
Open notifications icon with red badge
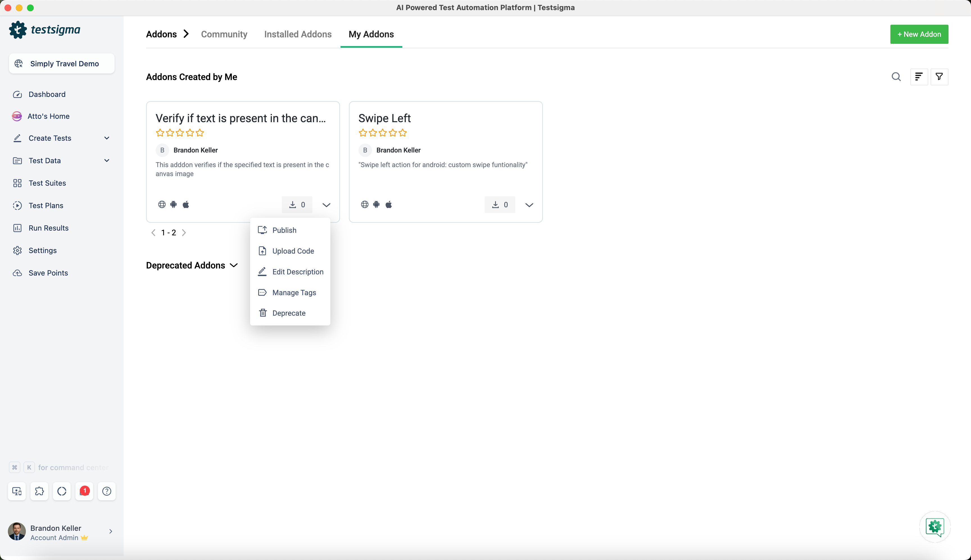(84, 491)
